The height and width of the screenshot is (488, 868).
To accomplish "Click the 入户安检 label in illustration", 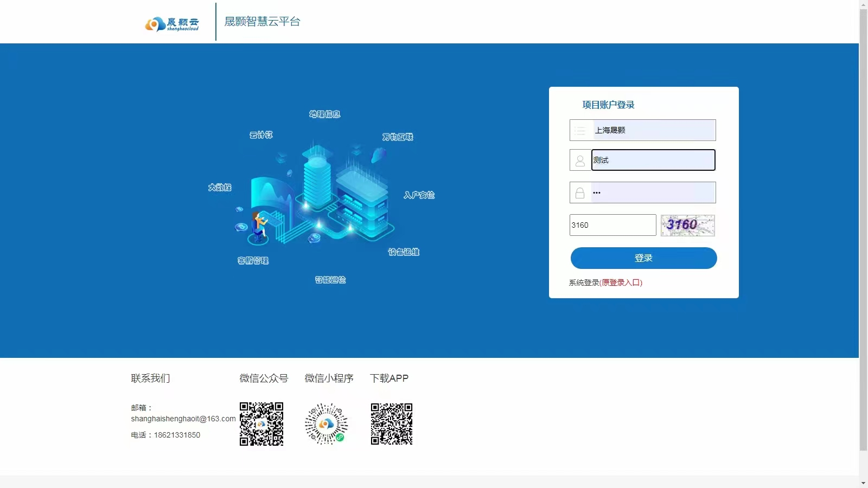I will 419,195.
